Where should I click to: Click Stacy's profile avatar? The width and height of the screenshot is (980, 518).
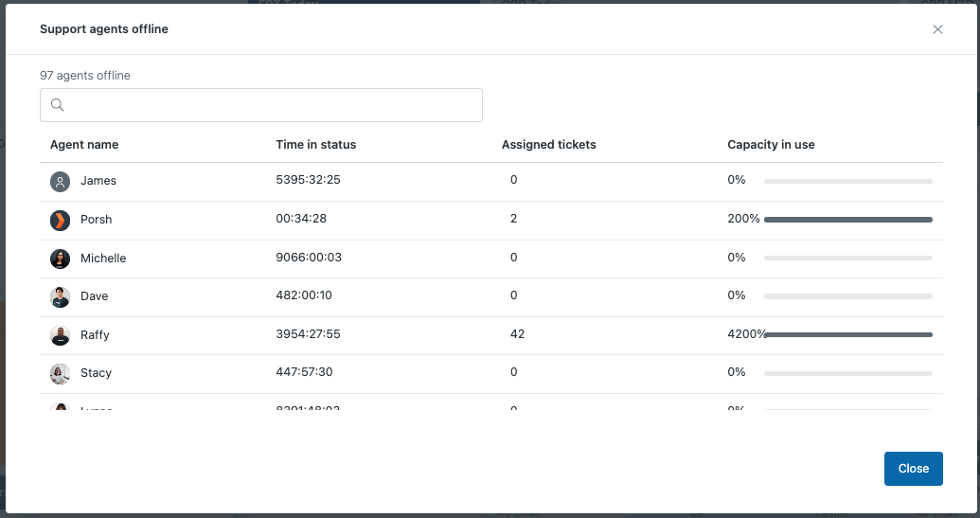pos(60,373)
